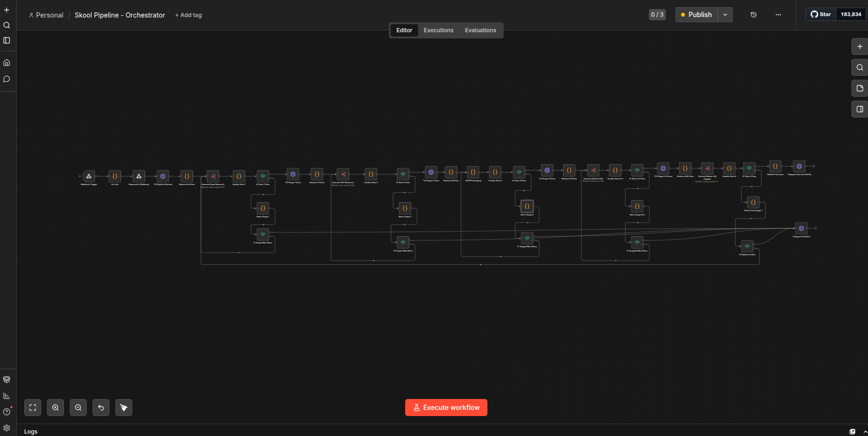Click the Execute workflow button
The height and width of the screenshot is (436, 868).
(x=446, y=408)
